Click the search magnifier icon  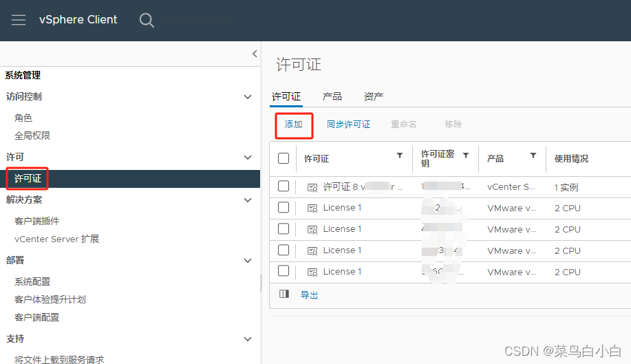(x=147, y=20)
